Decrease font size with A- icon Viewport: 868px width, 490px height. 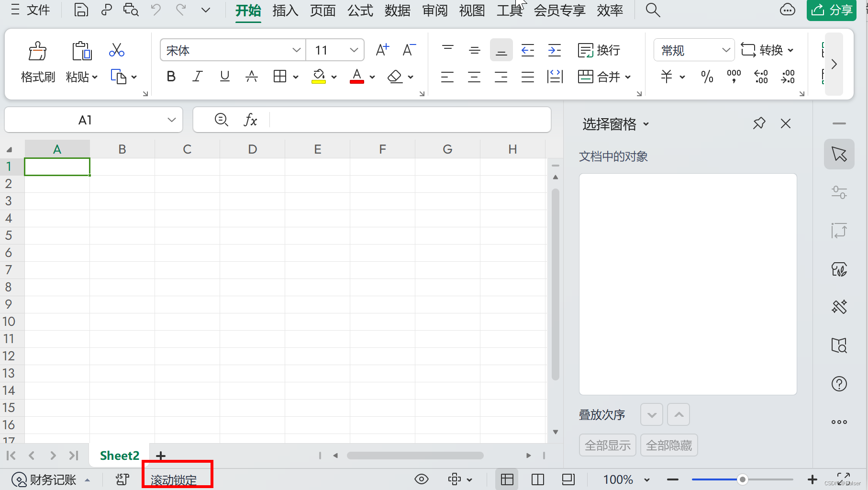(x=409, y=50)
